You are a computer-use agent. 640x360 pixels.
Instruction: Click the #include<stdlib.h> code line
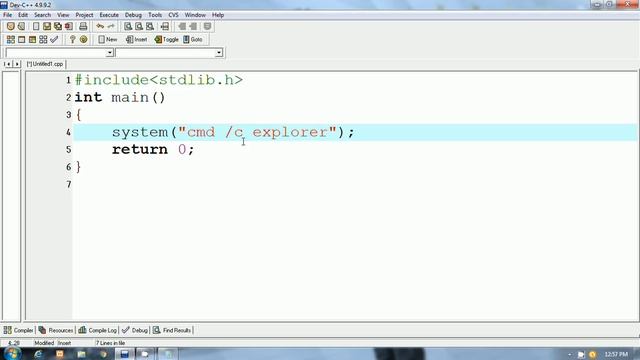159,80
